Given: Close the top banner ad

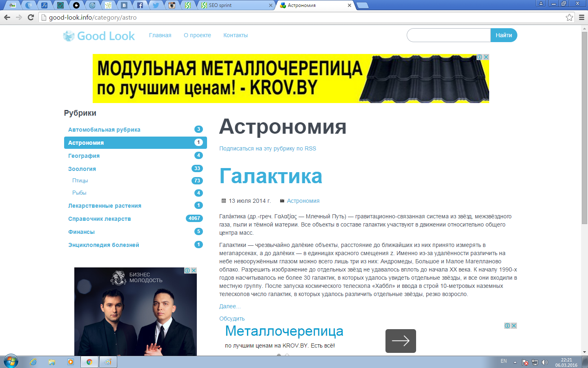Looking at the screenshot, I should pyautogui.click(x=486, y=57).
